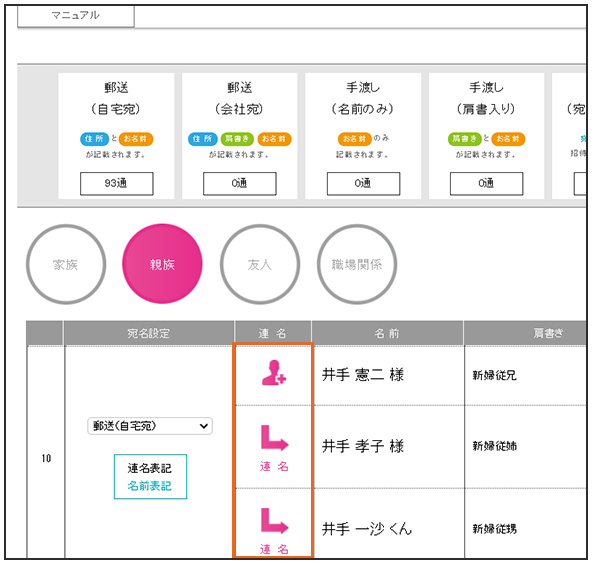Select the 家族 category circle
This screenshot has height=567, width=600.
tap(65, 265)
